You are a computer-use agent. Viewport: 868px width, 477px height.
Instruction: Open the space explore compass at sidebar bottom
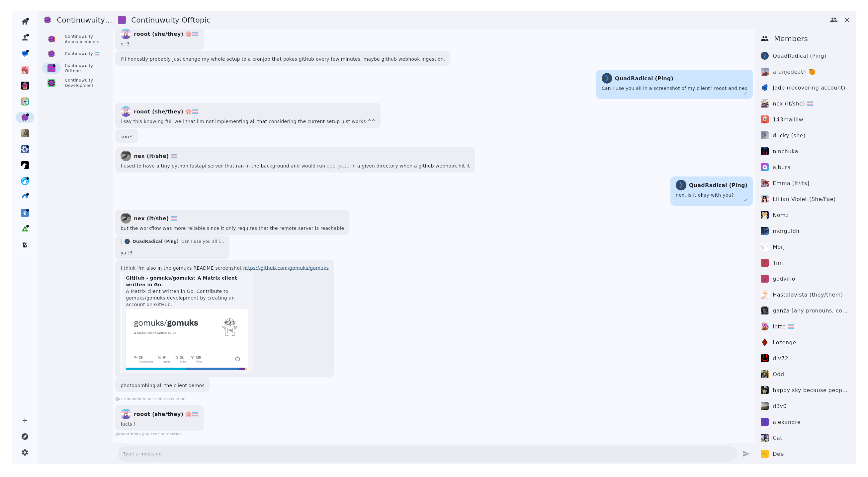coord(25,436)
